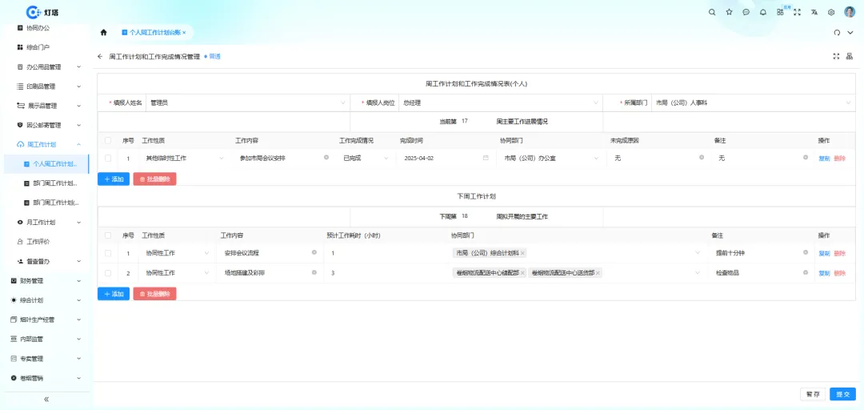Select all rows in current-week table header
The height and width of the screenshot is (410, 864).
coord(108,141)
